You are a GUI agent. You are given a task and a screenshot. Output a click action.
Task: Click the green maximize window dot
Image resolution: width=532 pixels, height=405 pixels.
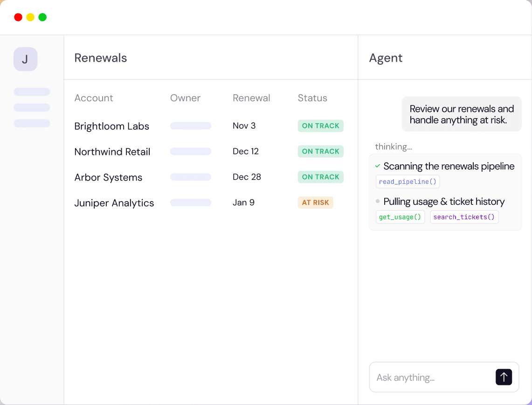(x=42, y=17)
